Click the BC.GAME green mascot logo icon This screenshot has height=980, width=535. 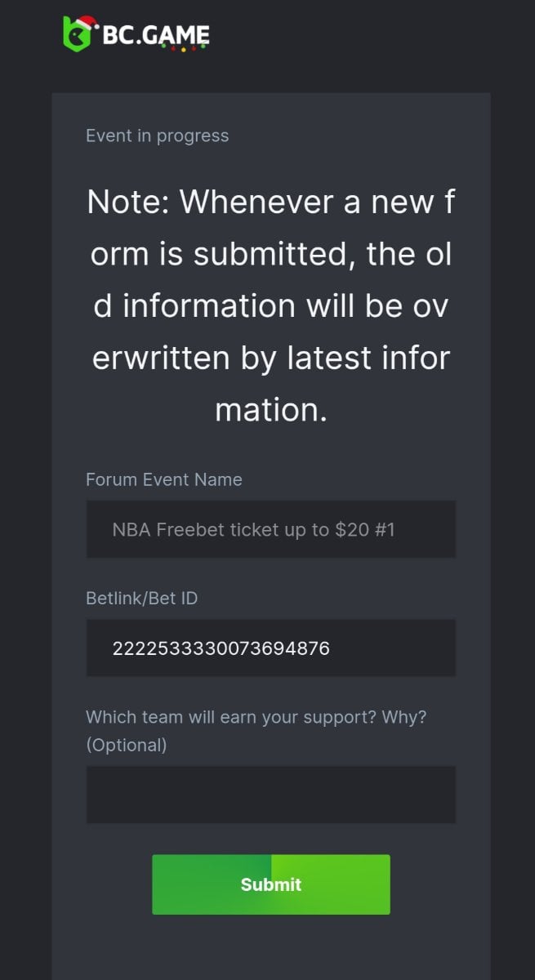pyautogui.click(x=76, y=36)
